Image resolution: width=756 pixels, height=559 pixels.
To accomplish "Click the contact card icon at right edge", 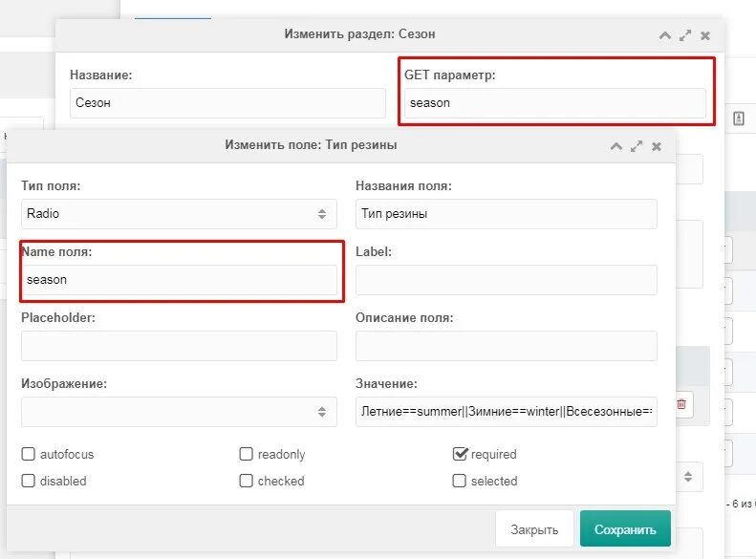I will (739, 118).
